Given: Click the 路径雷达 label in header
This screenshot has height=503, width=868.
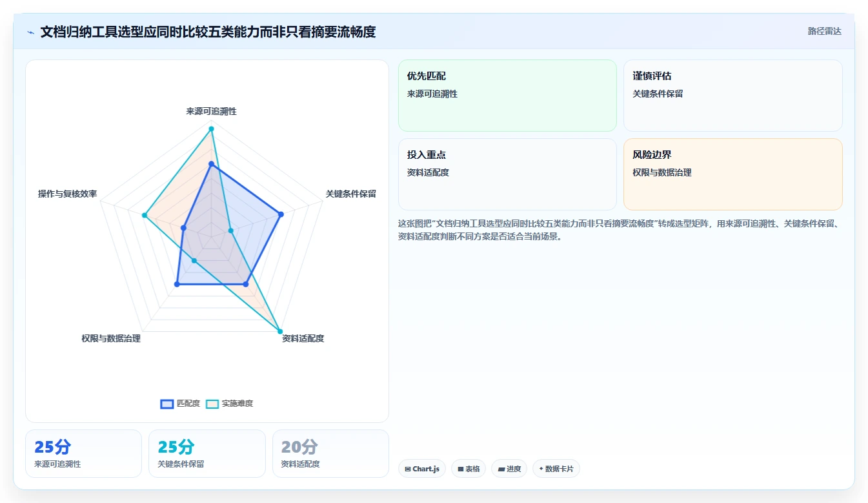Looking at the screenshot, I should [824, 31].
